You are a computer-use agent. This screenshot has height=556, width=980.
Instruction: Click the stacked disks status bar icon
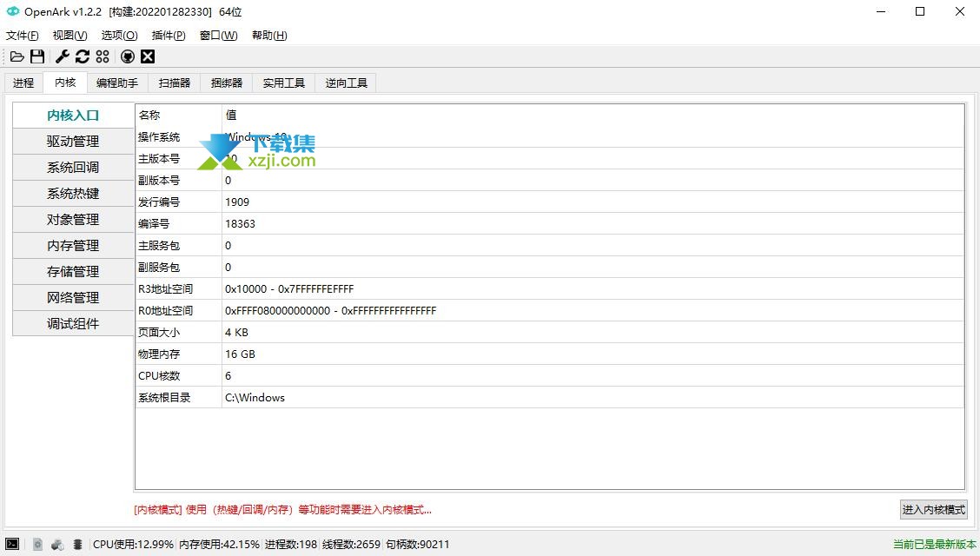pos(77,544)
